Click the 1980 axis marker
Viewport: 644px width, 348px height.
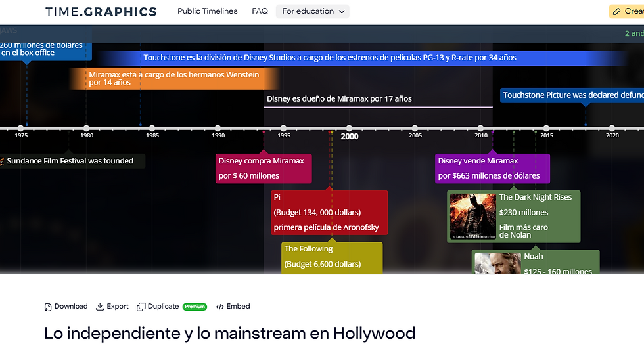(x=86, y=129)
